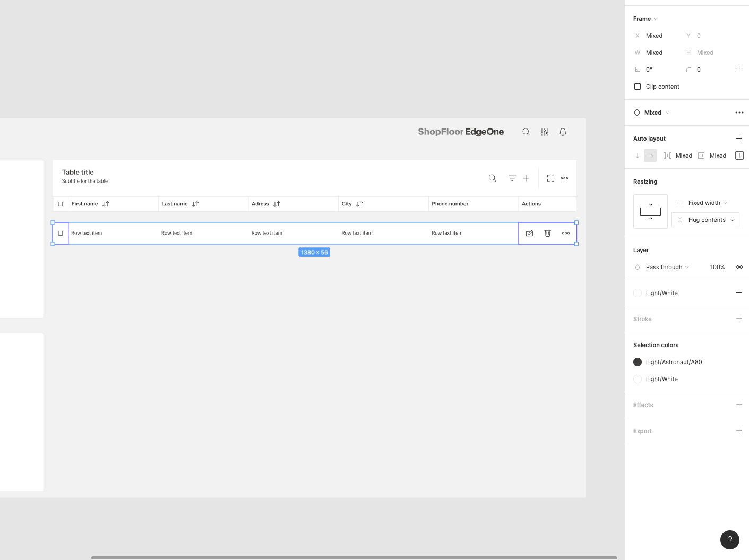
Task: Open the Fixed width dropdown
Action: (x=707, y=203)
